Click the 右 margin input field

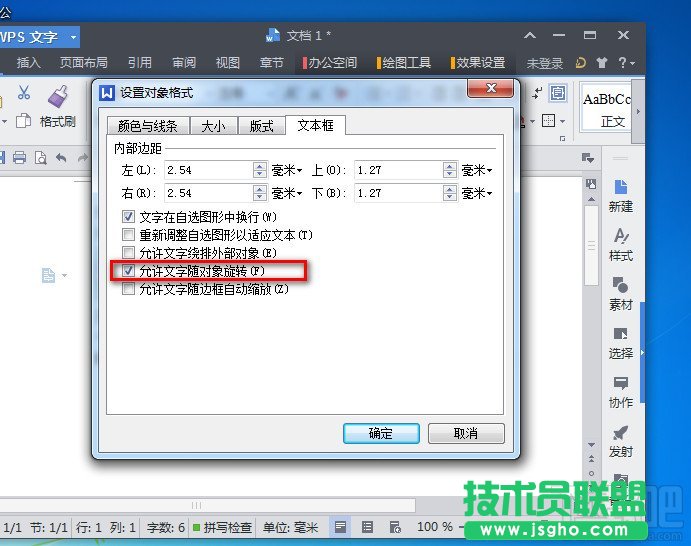pos(208,193)
